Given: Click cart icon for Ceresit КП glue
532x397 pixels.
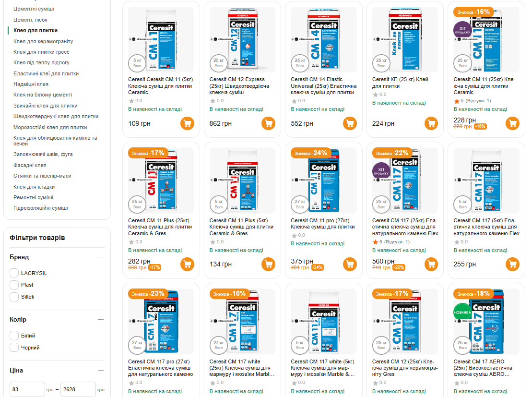Looking at the screenshot, I should [x=431, y=123].
